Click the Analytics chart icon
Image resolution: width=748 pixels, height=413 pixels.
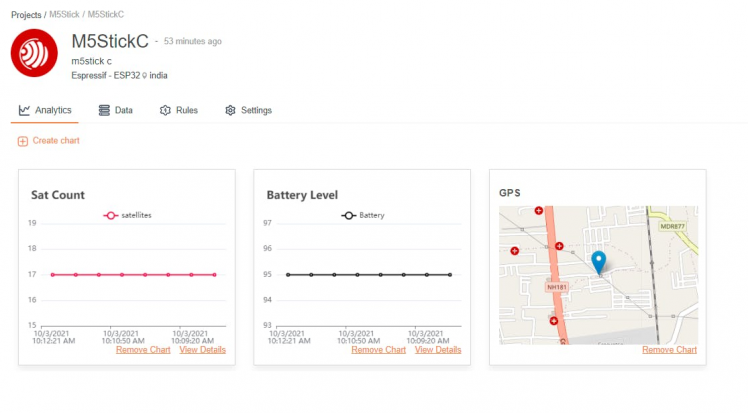point(24,110)
